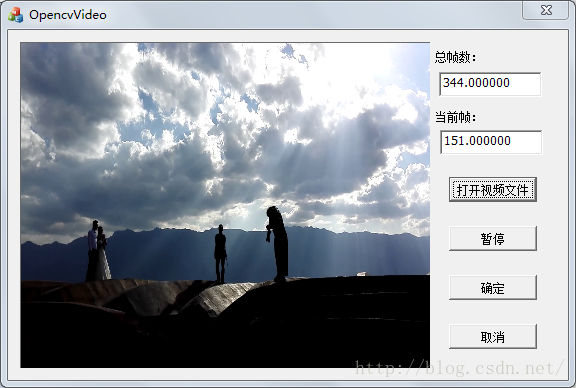Confirm with the 确定 button
Screen dimensions: 576x388
click(x=493, y=288)
